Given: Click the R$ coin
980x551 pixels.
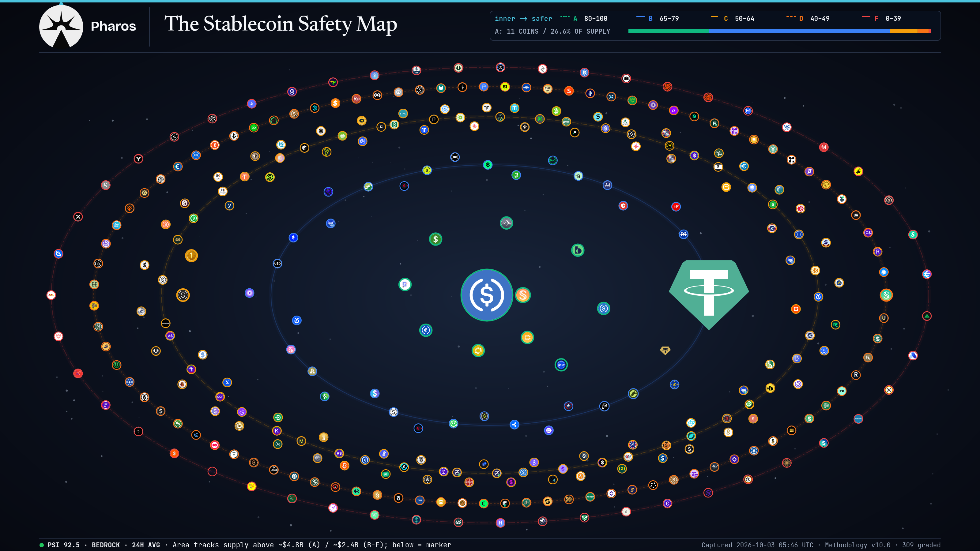Looking at the screenshot, I should click(x=339, y=453).
